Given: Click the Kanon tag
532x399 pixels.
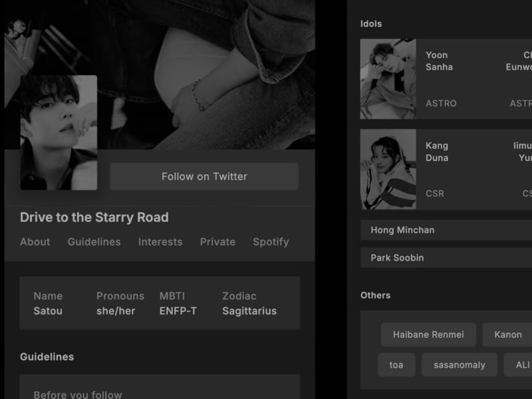Looking at the screenshot, I should (x=508, y=334).
